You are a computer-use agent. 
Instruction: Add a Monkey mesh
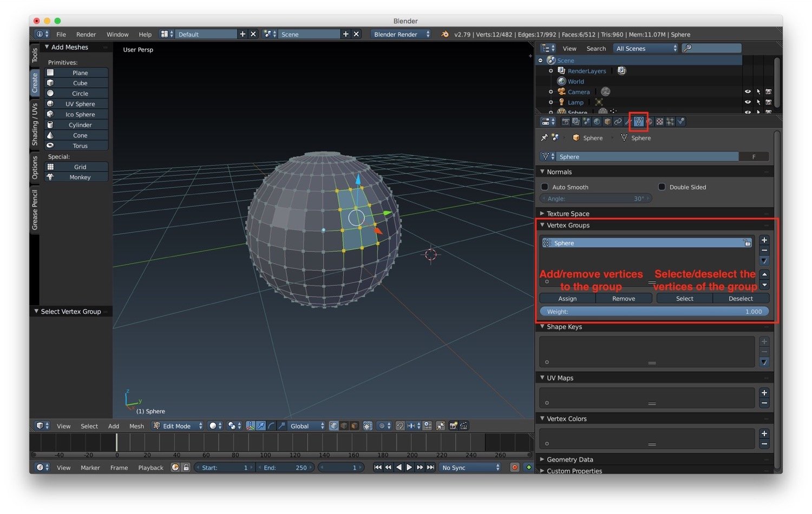point(76,177)
